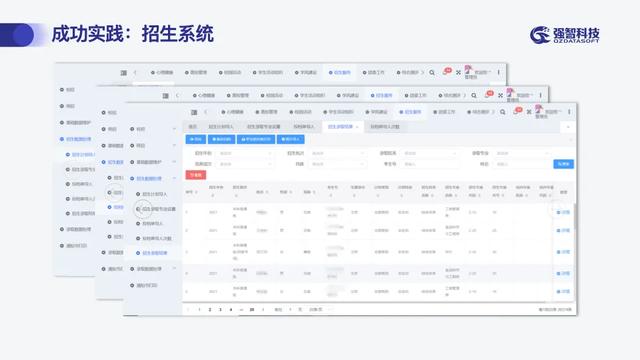Open details link of first table row
Viewport: 640px width, 360px height.
click(563, 212)
